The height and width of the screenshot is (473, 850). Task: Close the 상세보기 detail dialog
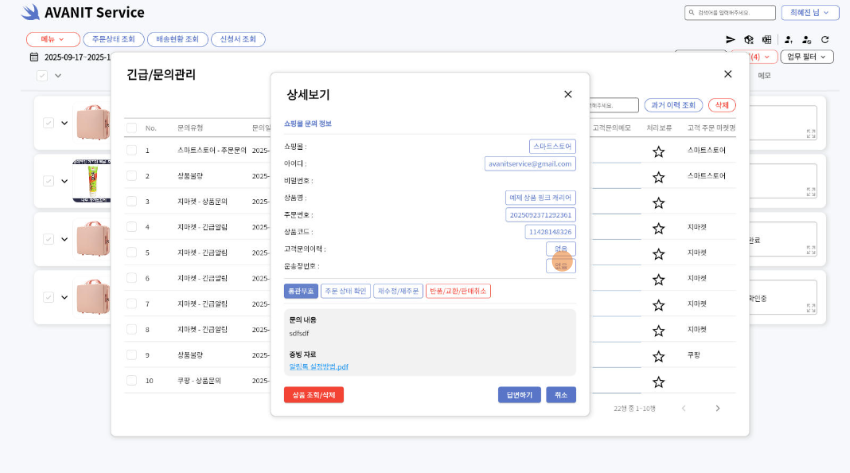[x=568, y=94]
